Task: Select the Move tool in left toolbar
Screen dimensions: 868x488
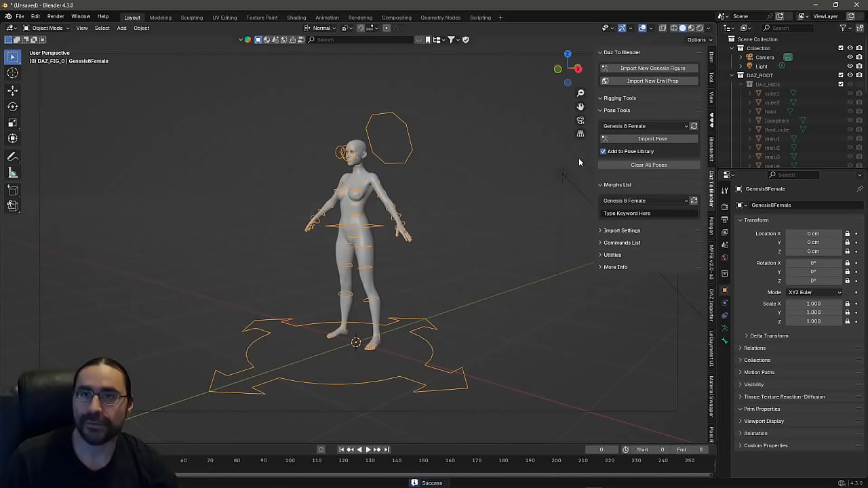Action: 13,90
